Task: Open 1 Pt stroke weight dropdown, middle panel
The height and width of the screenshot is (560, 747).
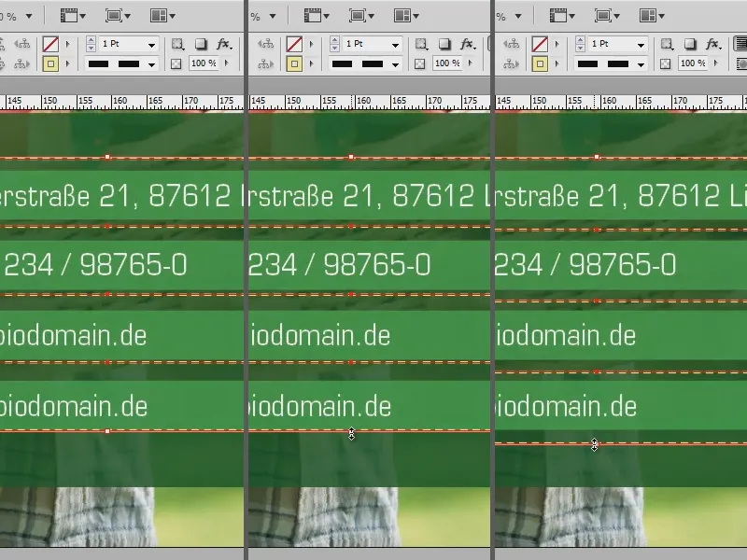Action: point(395,45)
